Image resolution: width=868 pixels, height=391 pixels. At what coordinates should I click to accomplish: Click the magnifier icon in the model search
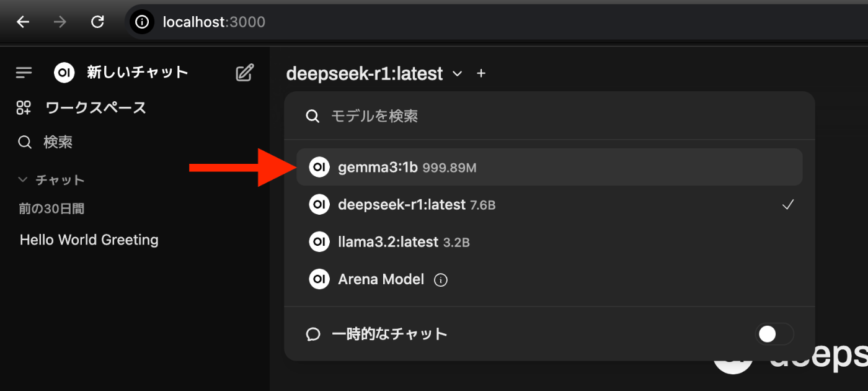313,116
